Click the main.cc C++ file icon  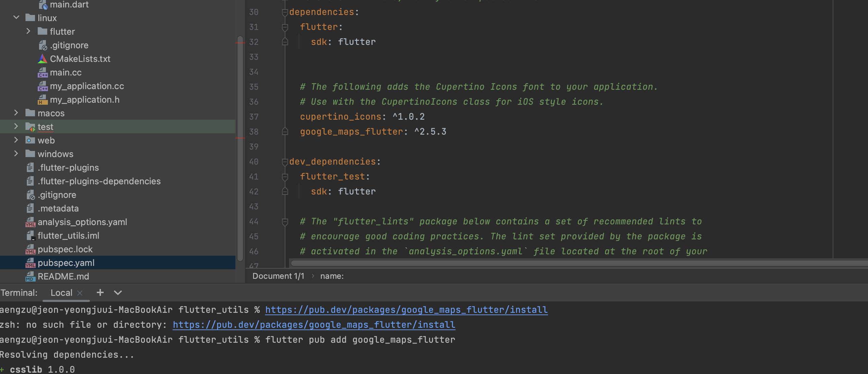pos(42,72)
